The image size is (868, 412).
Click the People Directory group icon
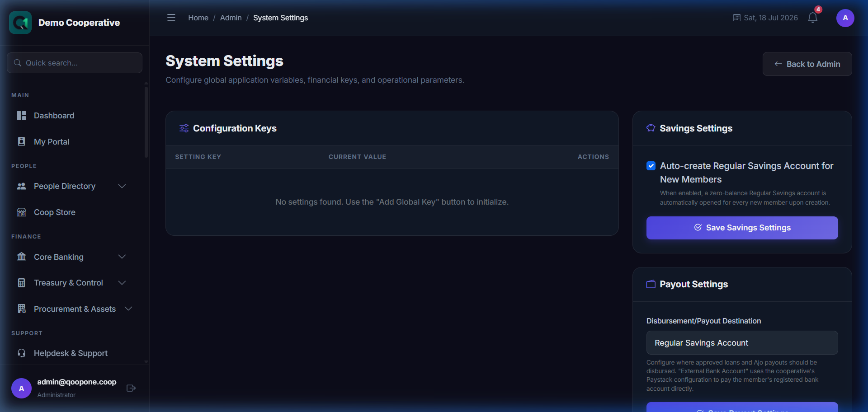(x=21, y=186)
